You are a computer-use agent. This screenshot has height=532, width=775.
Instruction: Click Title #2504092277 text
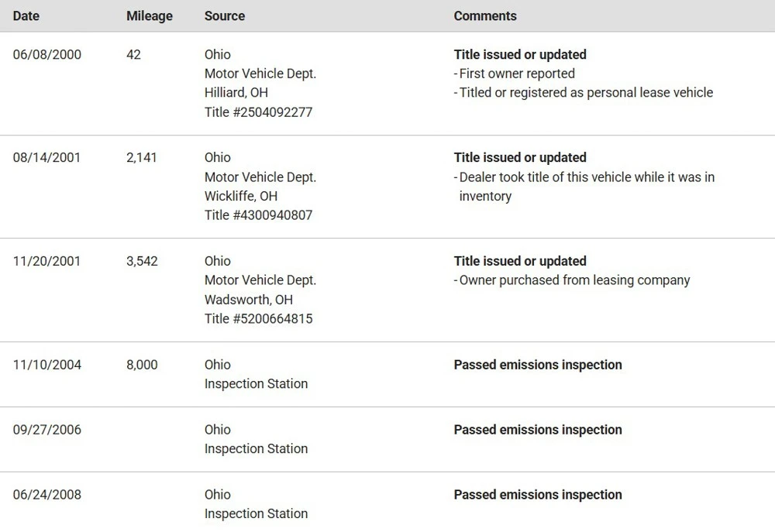(259, 112)
